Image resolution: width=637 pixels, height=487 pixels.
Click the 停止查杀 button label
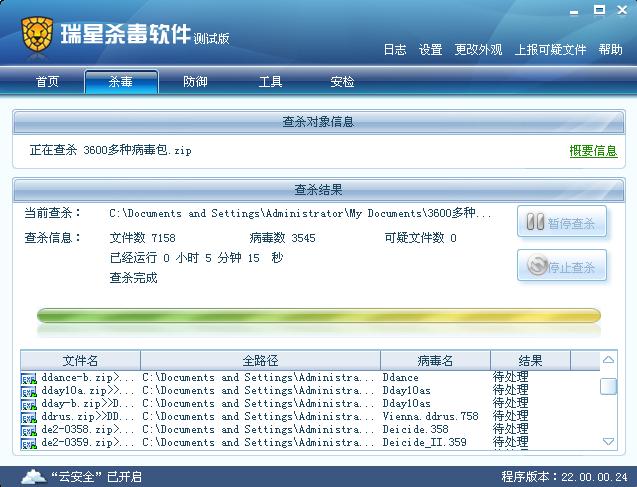(571, 267)
